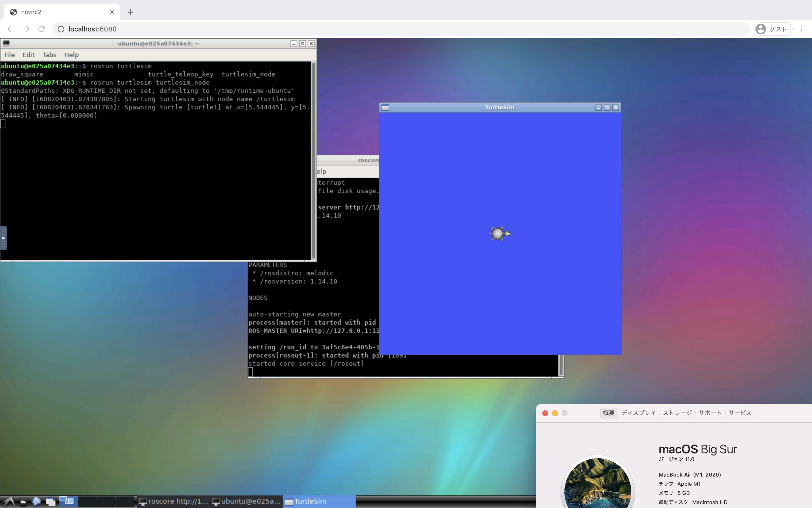This screenshot has height=508, width=812.
Task: Maximize the ubuntu terminal window
Action: [x=303, y=44]
